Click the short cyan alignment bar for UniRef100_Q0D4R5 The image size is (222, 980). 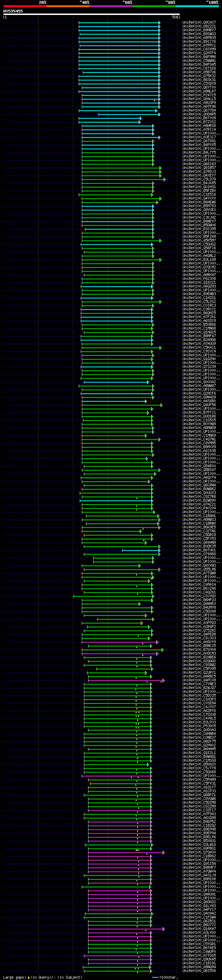129,114
